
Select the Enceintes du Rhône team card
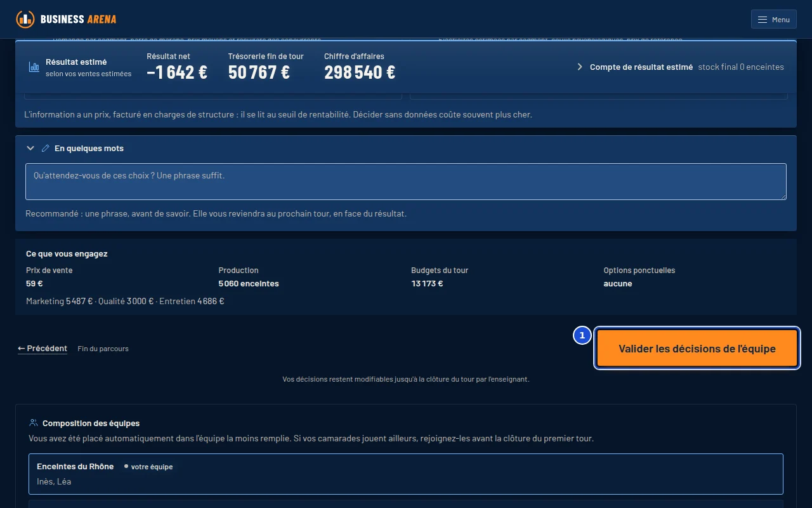coord(406,474)
